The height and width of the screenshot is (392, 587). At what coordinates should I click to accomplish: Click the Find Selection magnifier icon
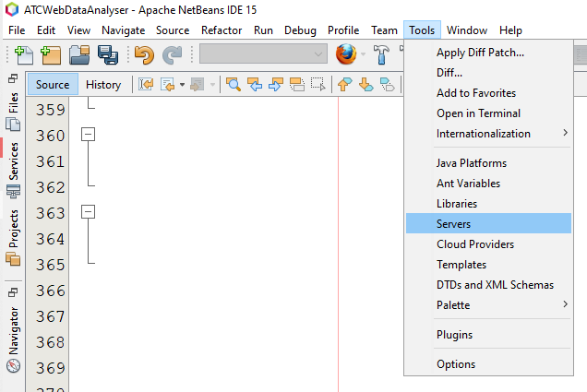(234, 85)
